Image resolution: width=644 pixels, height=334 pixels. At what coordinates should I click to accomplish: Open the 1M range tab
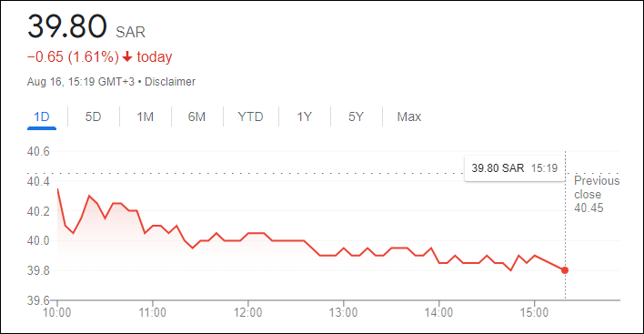point(145,117)
